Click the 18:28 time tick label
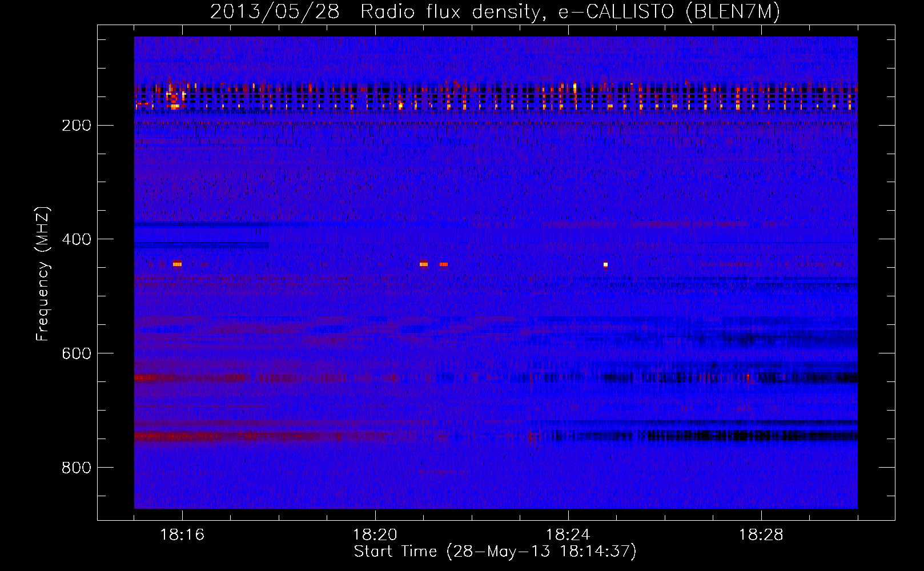 761,535
